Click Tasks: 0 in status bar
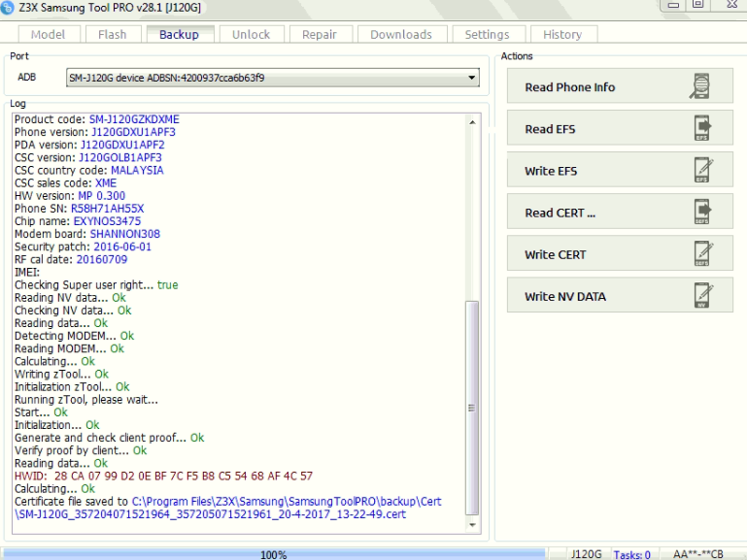The image size is (747, 560). pyautogui.click(x=631, y=555)
